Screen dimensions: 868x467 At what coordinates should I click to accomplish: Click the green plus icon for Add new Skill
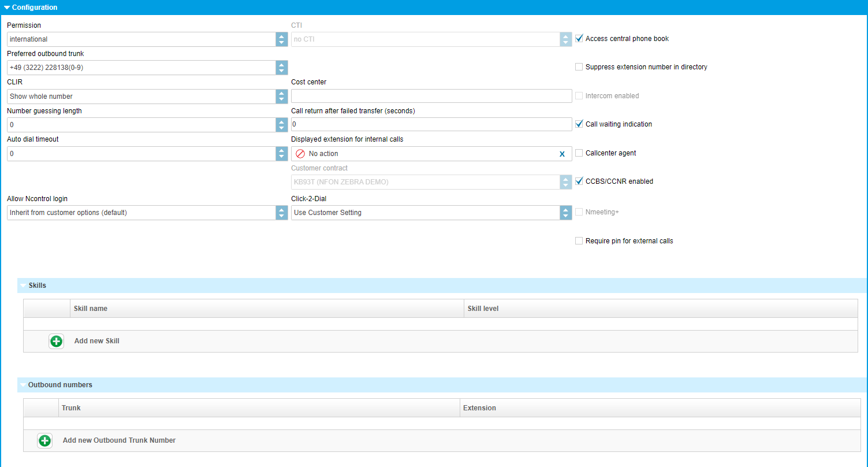(56, 341)
